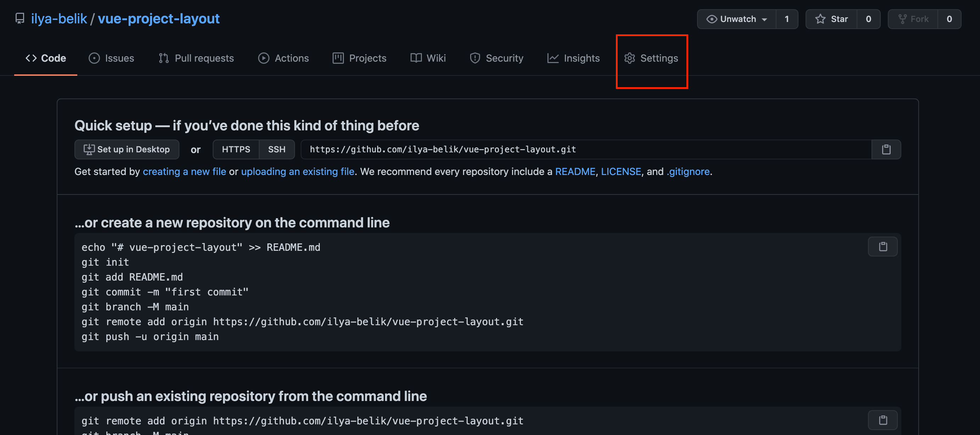The height and width of the screenshot is (435, 980).
Task: Click the Pull requests icon
Action: click(x=164, y=58)
